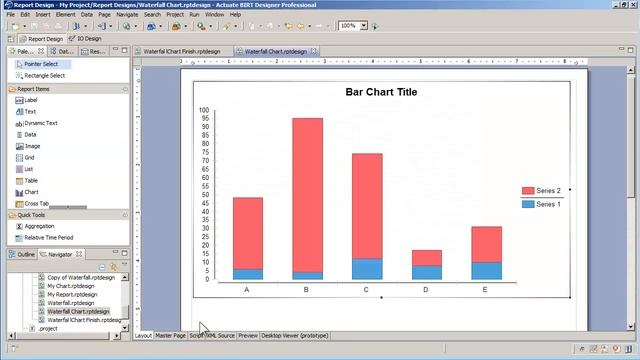
Task: Close the Waterfall Chart.rptdesign editor tab
Action: tap(313, 51)
